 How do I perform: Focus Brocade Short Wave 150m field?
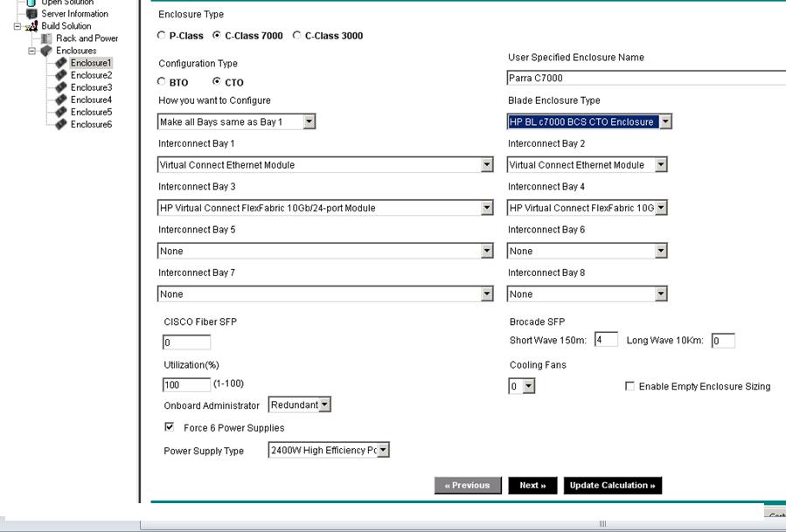(x=606, y=340)
